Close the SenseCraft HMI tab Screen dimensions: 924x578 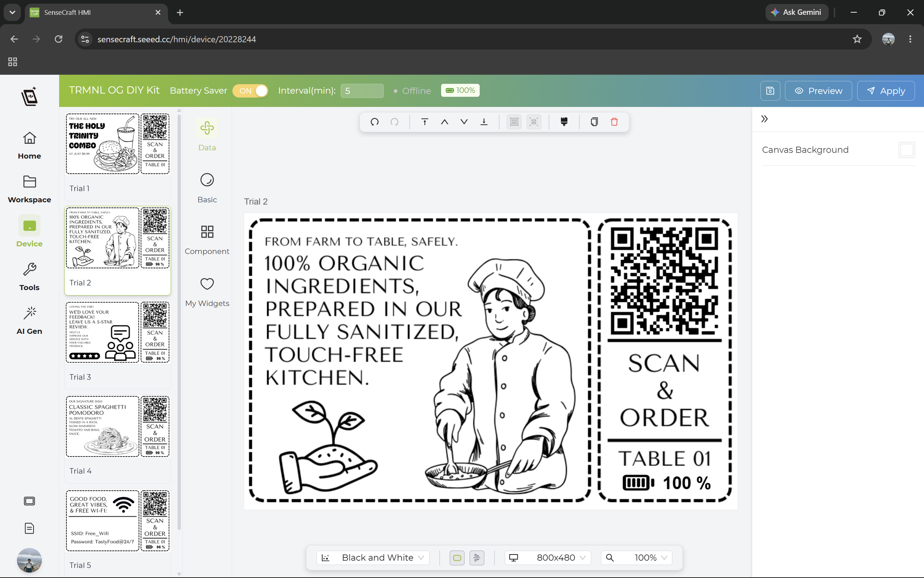pyautogui.click(x=158, y=12)
